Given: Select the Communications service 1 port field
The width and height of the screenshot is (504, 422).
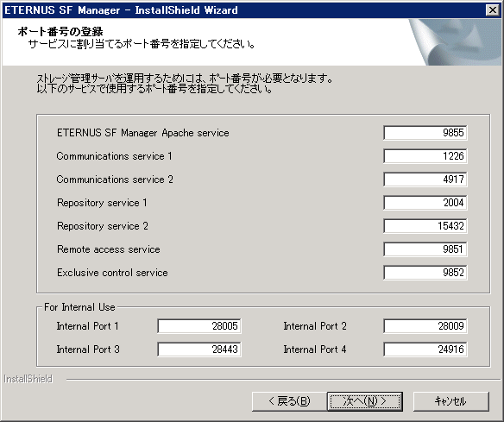Looking at the screenshot, I should (425, 156).
